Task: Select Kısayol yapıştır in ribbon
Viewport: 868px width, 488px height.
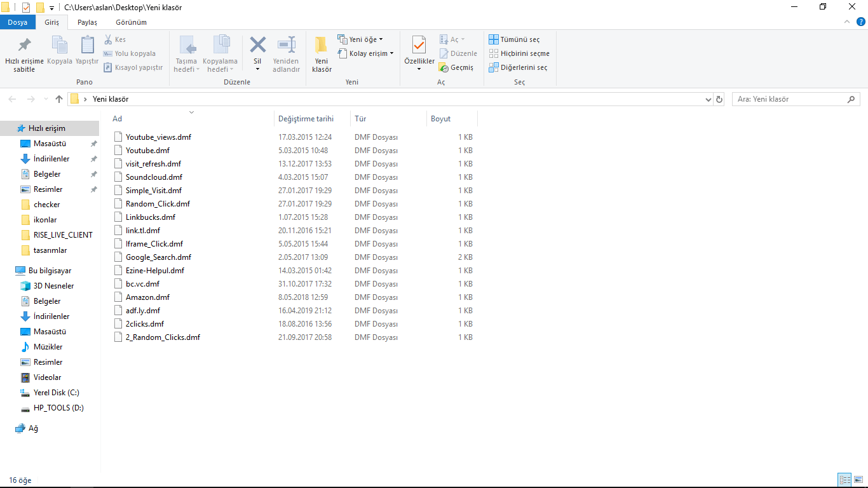Action: tap(133, 67)
